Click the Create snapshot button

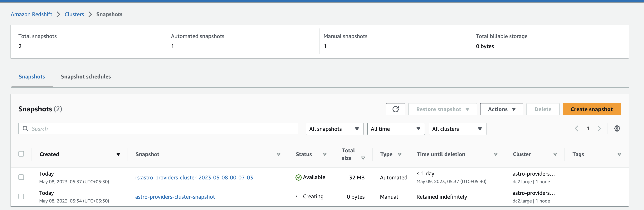[592, 109]
